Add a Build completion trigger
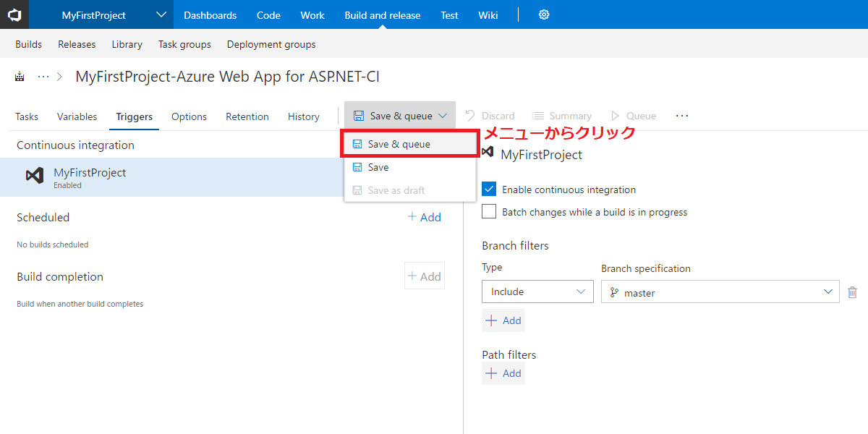Screen dimensions: 868x434 (x=425, y=276)
